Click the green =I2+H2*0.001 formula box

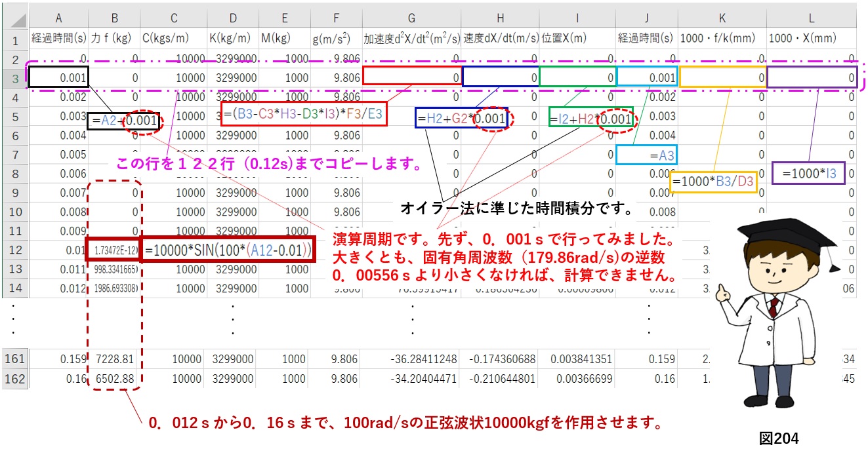coord(590,118)
